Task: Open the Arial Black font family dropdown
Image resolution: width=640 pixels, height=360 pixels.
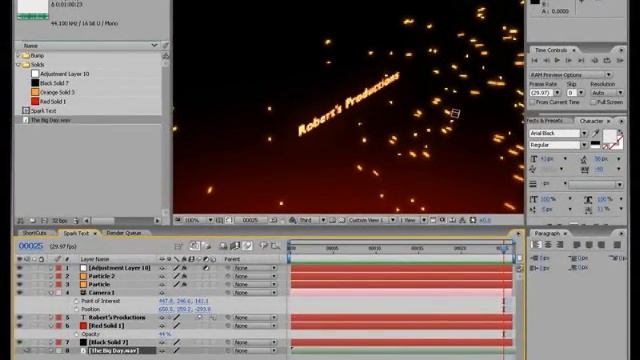Action: pyautogui.click(x=584, y=133)
